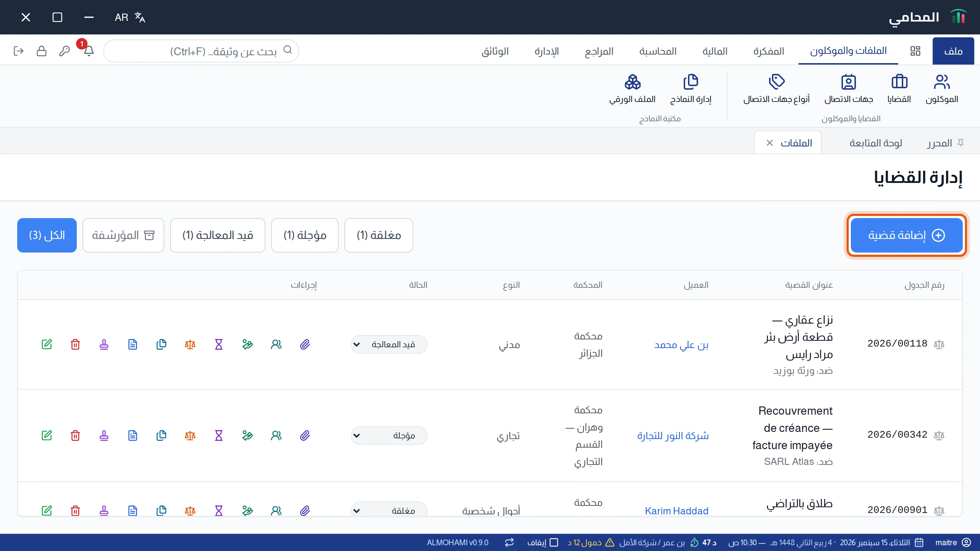Open the ملف menu
Image resolution: width=980 pixels, height=551 pixels.
pyautogui.click(x=953, y=51)
